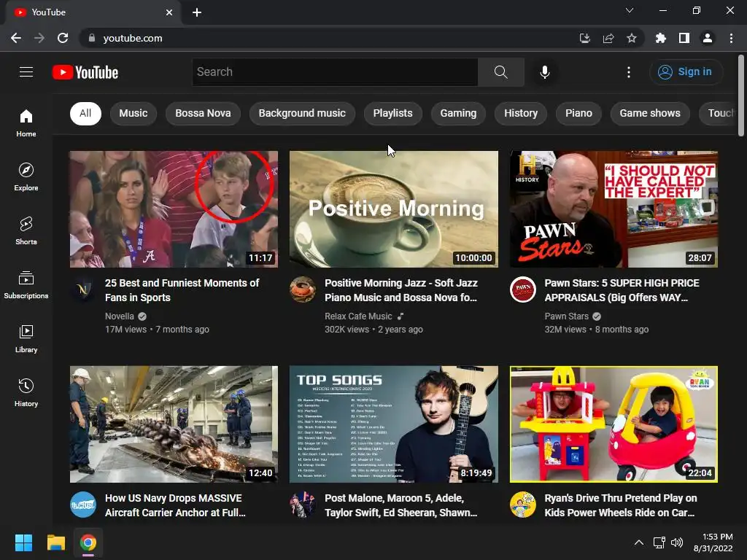Viewport: 747px width, 560px height.
Task: Select the Game shows chip
Action: 650,113
